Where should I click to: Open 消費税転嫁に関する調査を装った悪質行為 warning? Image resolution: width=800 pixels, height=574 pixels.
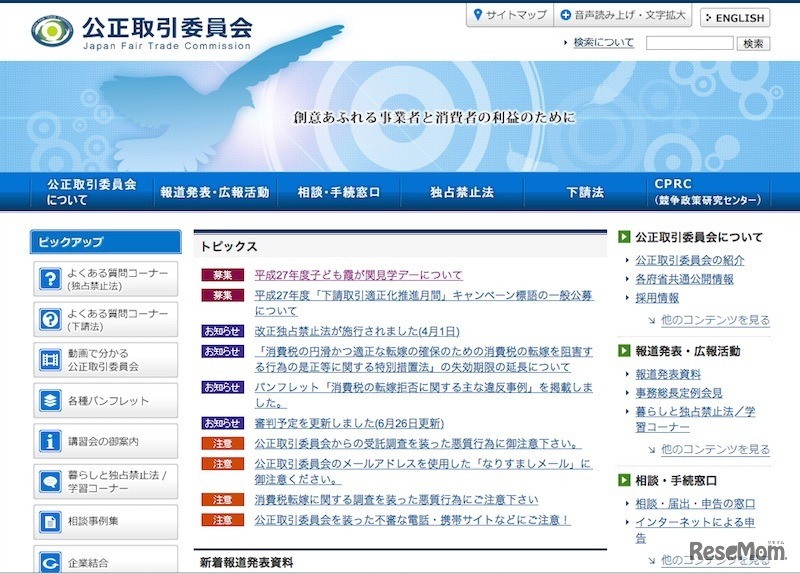pos(396,500)
